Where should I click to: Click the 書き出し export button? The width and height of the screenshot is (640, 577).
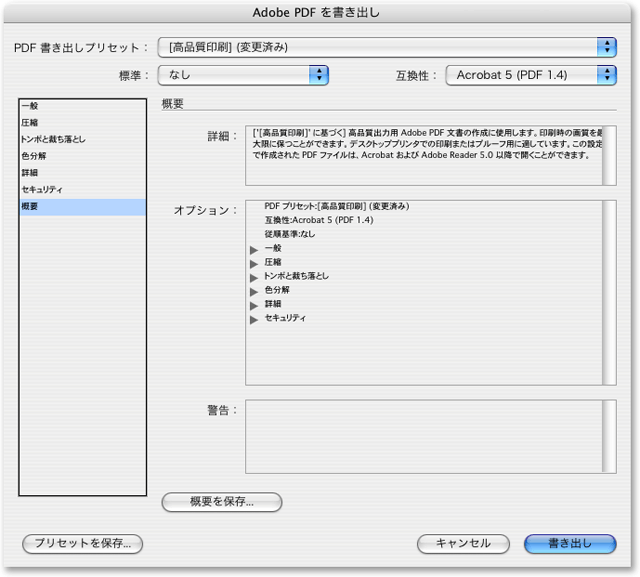tap(570, 543)
